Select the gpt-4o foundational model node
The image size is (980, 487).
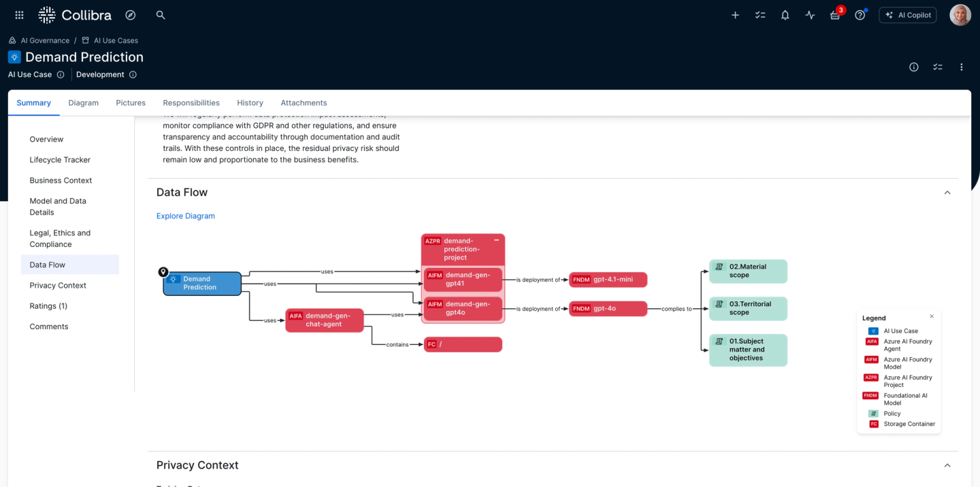click(x=608, y=309)
